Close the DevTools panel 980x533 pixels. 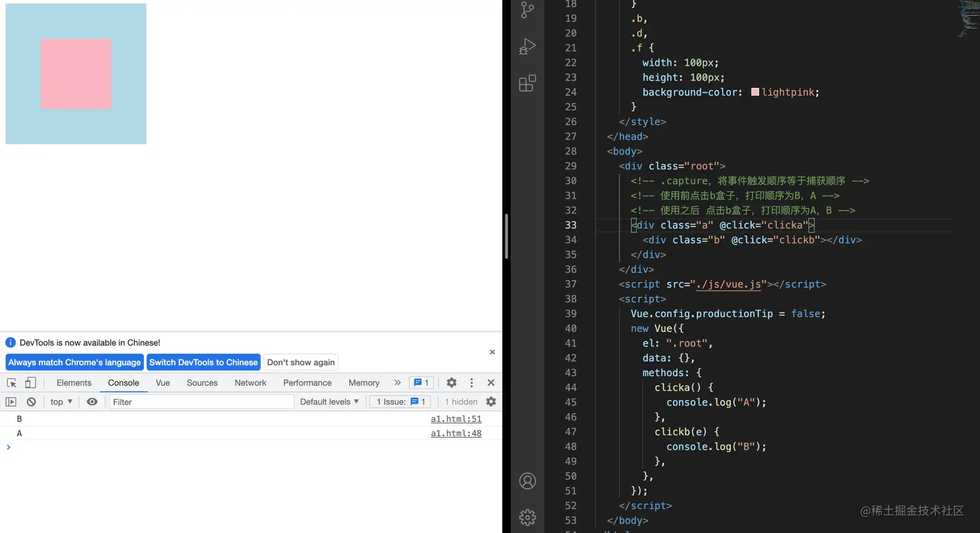pos(491,383)
